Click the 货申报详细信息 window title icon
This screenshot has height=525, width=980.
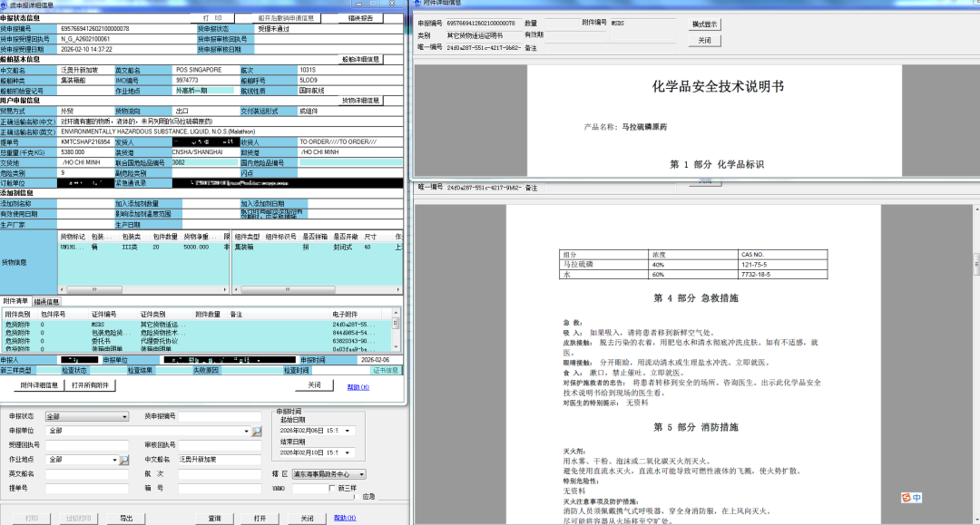pyautogui.click(x=5, y=5)
